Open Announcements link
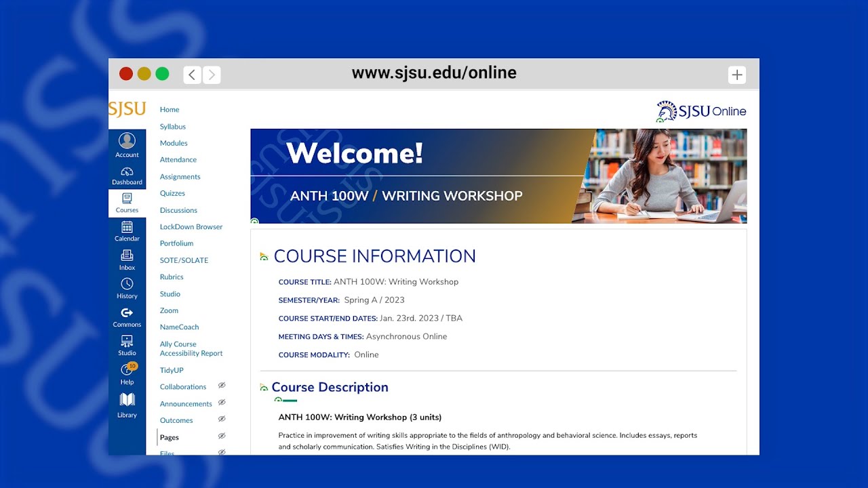Screen dimensions: 868x488 click(186, 404)
